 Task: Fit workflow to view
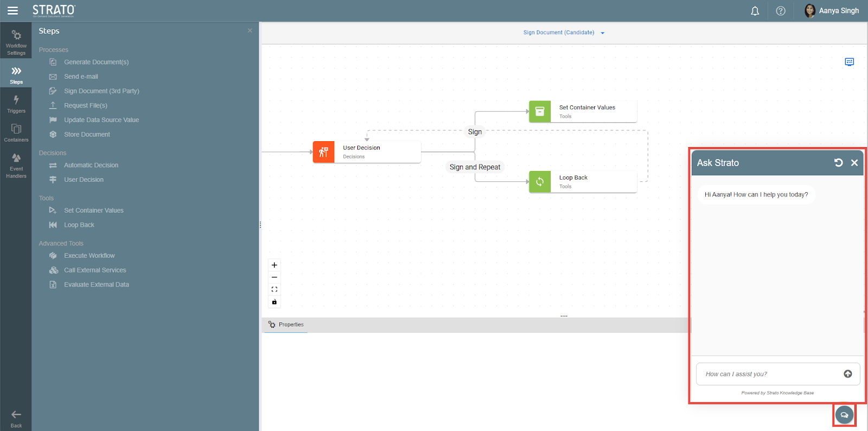coord(275,289)
